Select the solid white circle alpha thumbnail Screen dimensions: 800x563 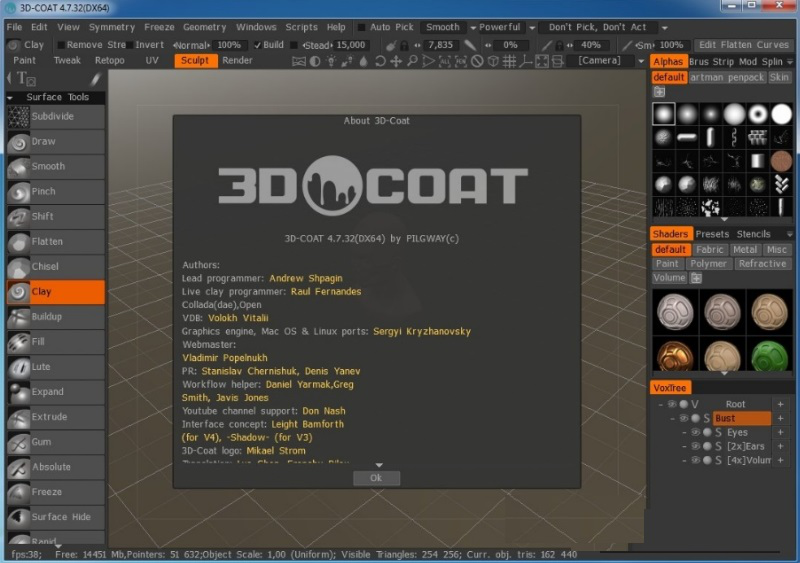(781, 114)
